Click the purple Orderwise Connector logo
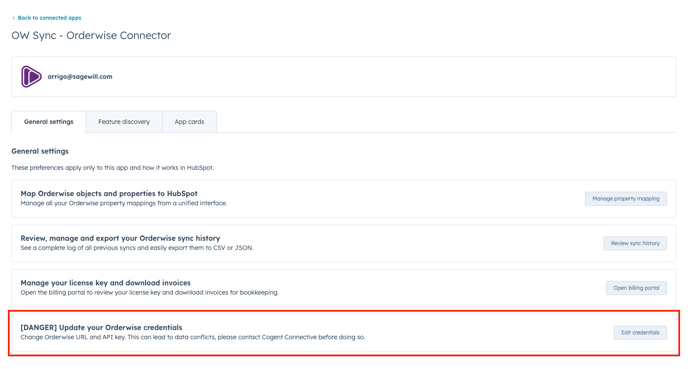Screen dimensions: 688x369 [x=31, y=77]
